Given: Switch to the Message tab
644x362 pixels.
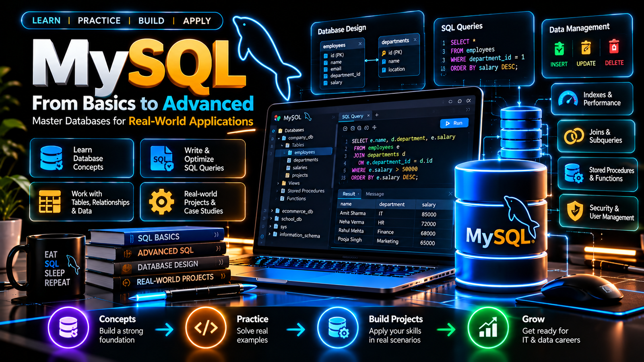Looking at the screenshot, I should click(375, 194).
